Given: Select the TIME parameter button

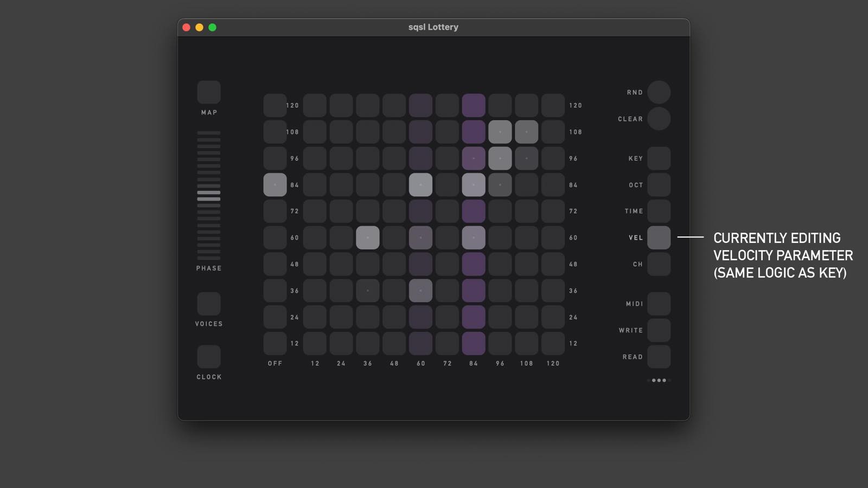Looking at the screenshot, I should [x=659, y=211].
